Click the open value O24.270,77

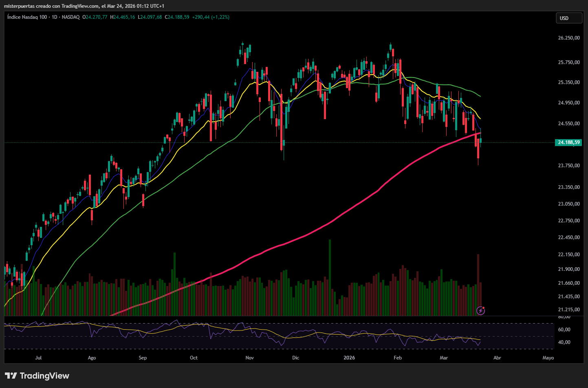pos(95,17)
